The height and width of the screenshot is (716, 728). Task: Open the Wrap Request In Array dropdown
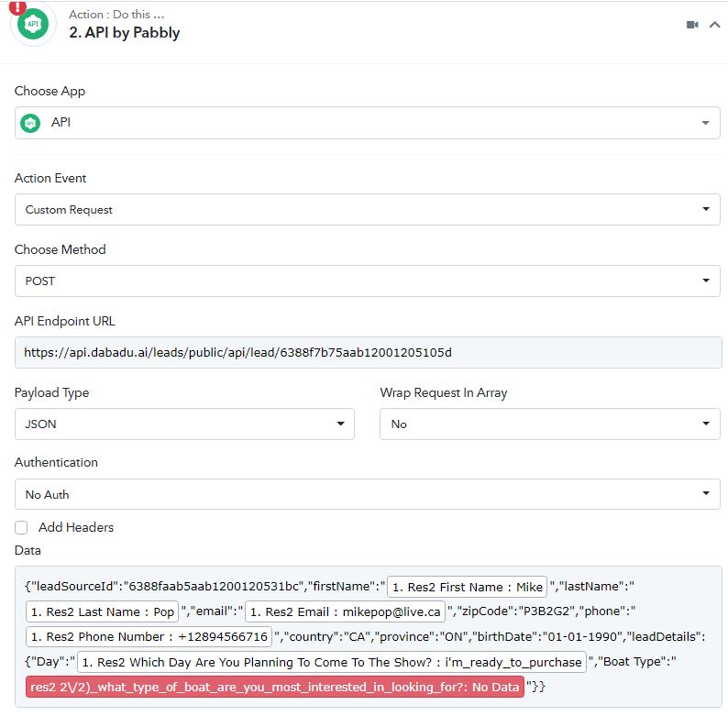[550, 424]
